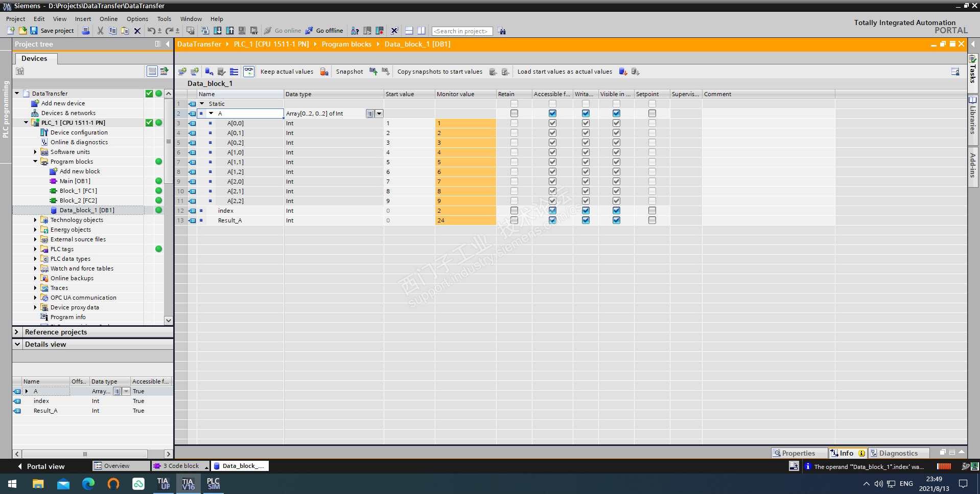
Task: Switch to Portal view
Action: 41,466
